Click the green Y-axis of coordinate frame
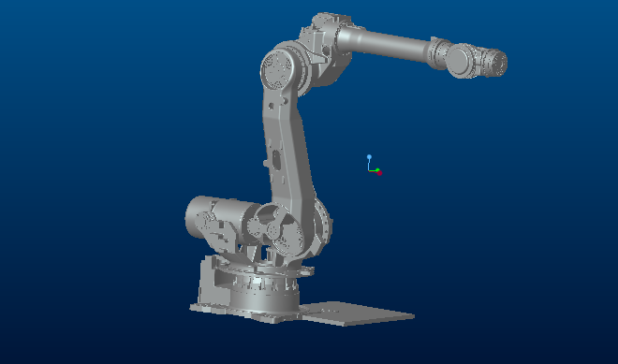 coord(377,170)
